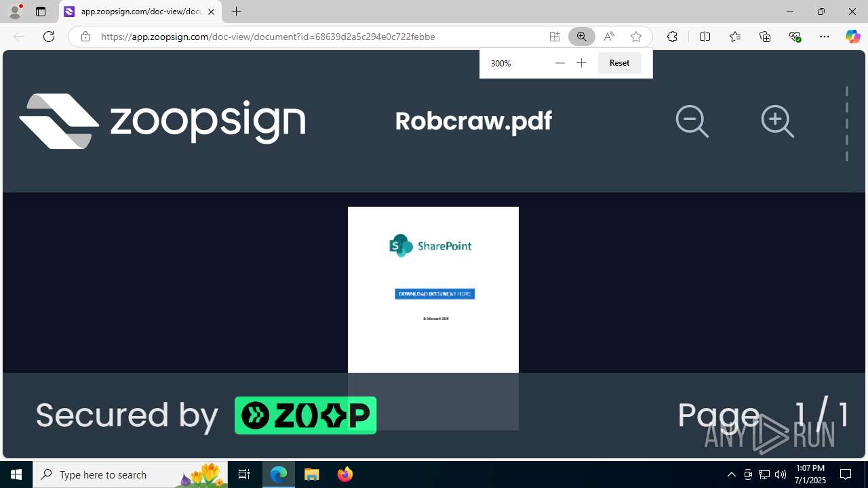Click the Zoopsign zoom in magnifier icon
Screen dimensions: 868x488
pyautogui.click(x=777, y=122)
